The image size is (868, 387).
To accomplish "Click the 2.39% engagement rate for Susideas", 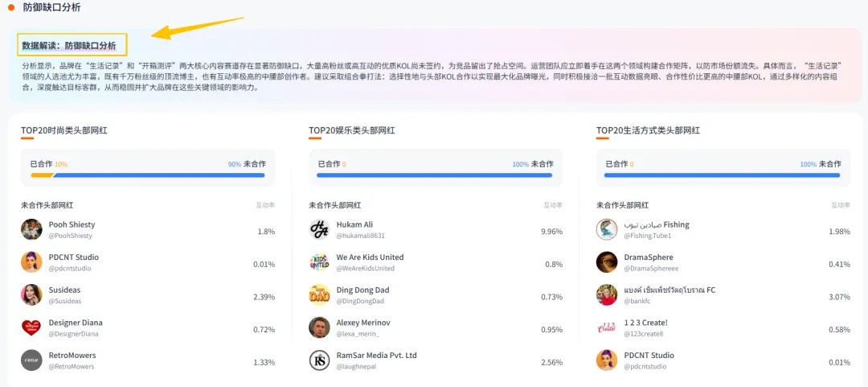I will 264,297.
